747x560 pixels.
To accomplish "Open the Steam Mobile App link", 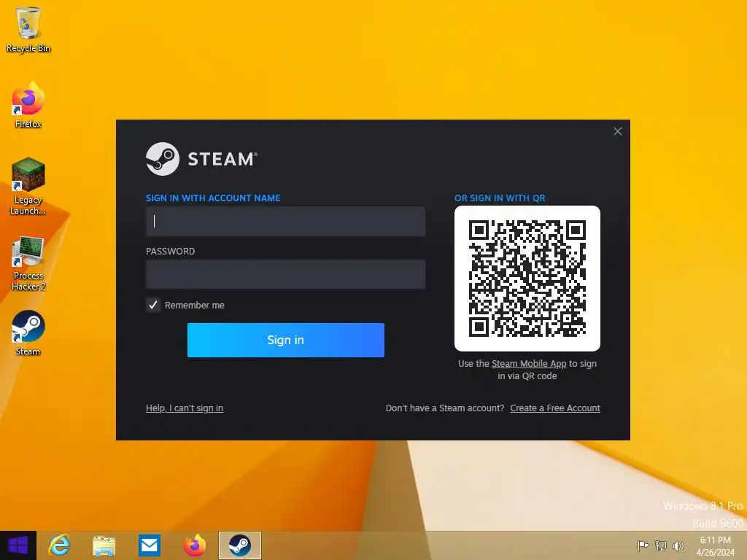I will (529, 364).
